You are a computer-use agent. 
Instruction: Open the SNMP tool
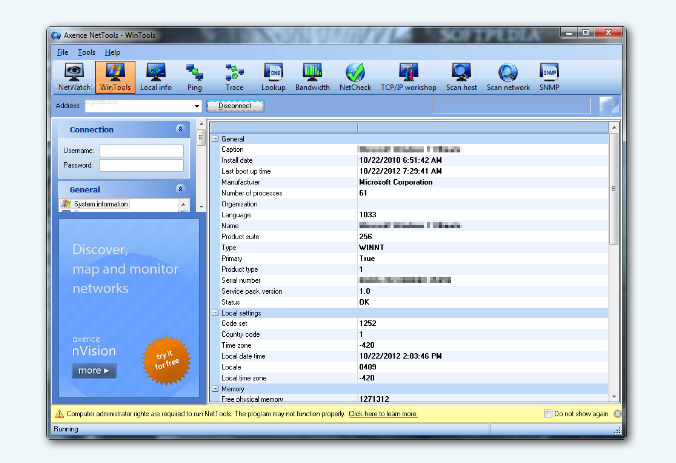[x=549, y=77]
